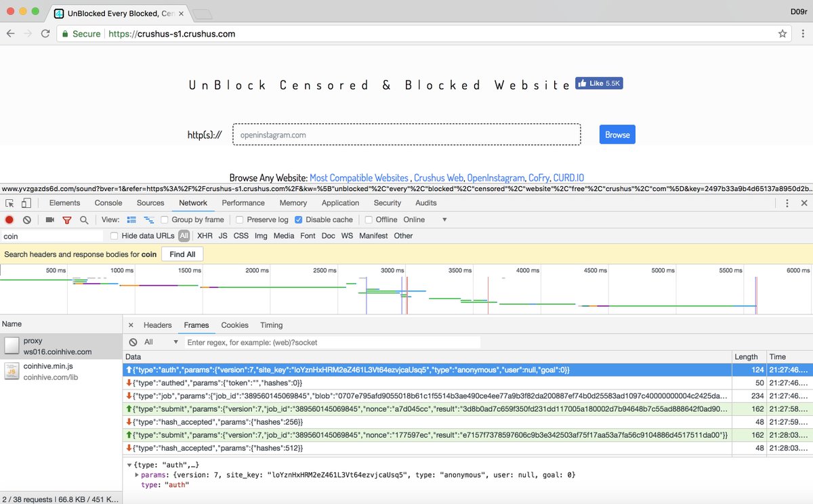Select the All request type filter

(184, 236)
